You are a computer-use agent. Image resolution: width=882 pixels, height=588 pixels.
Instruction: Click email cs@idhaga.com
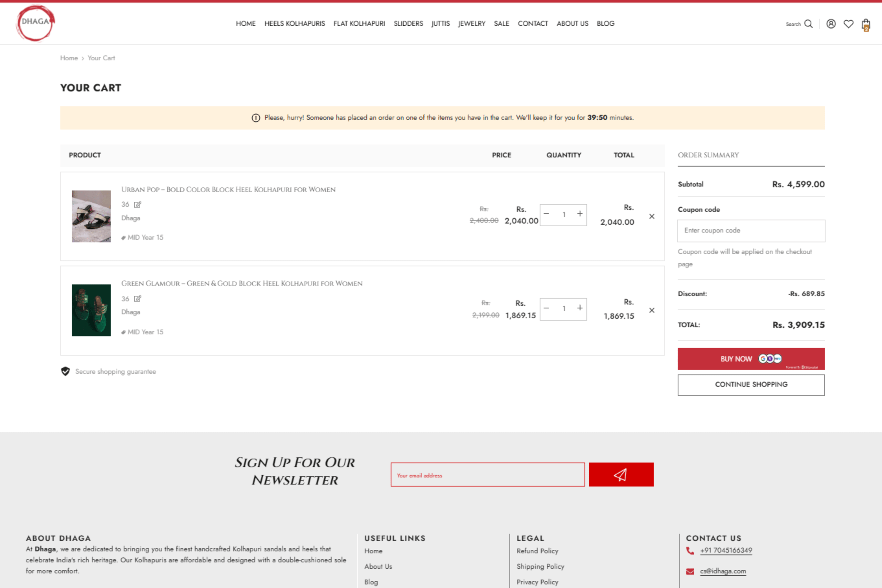click(723, 571)
